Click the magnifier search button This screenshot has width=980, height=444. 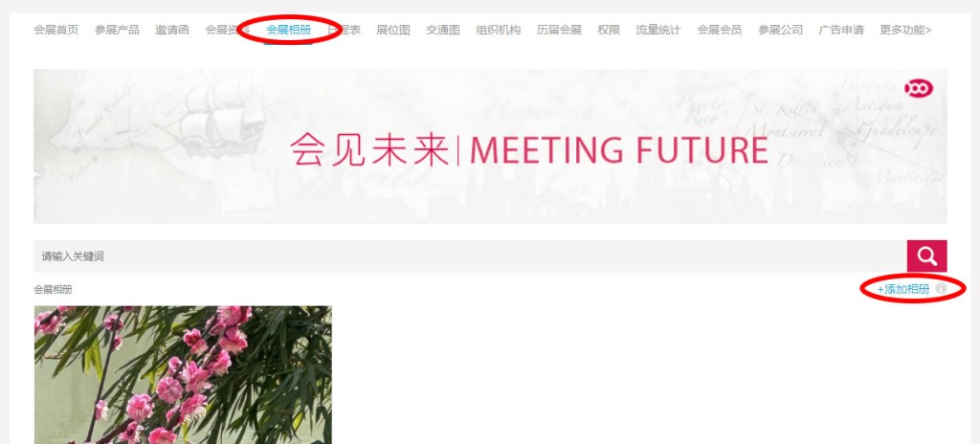(926, 255)
